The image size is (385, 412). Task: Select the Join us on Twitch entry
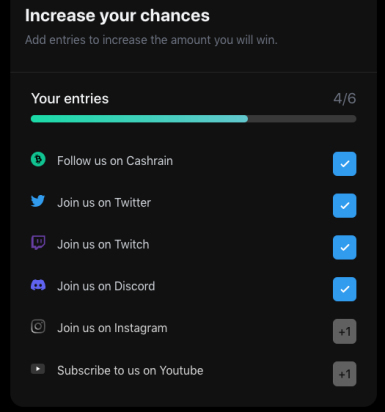103,244
